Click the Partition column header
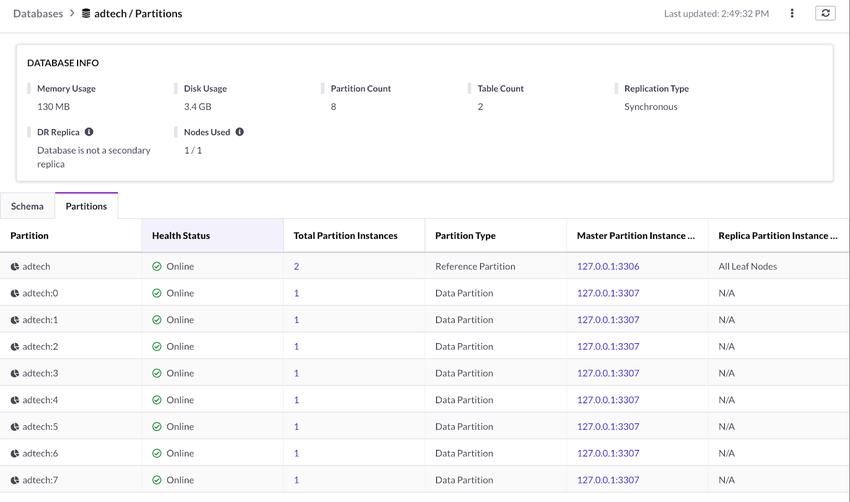Screen dimensions: 850x502 (x=30, y=236)
